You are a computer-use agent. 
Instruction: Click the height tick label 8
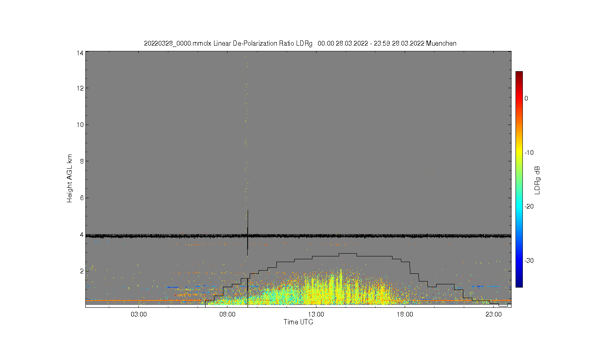[82, 161]
